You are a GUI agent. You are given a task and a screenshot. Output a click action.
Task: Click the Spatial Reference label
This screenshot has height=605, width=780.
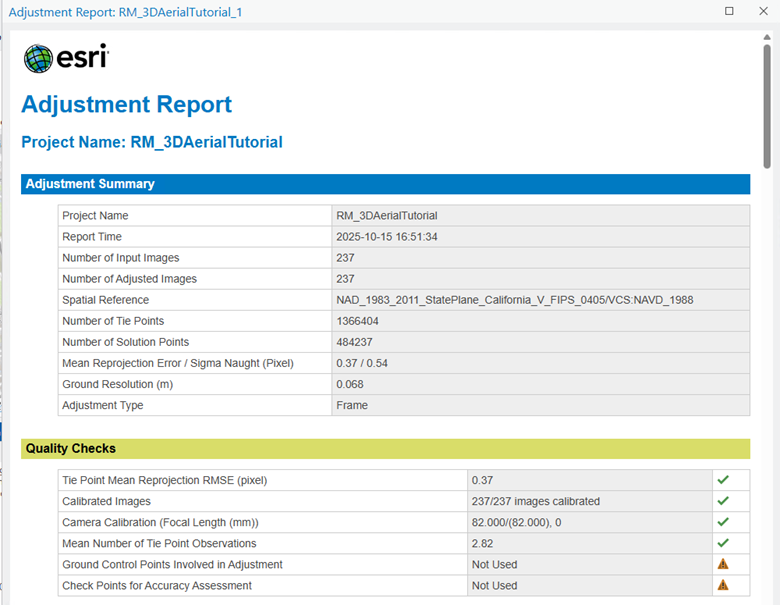105,300
